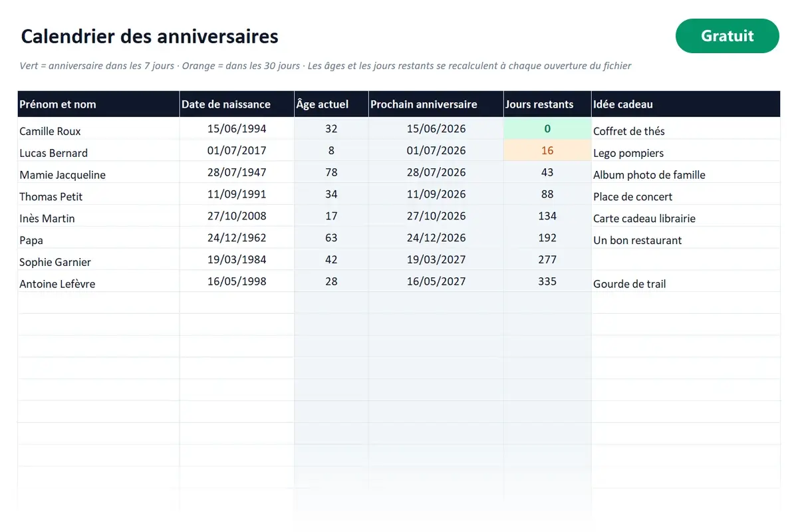798x532 pixels.
Task: Click the name cell Thomas Petit
Action: [98, 194]
